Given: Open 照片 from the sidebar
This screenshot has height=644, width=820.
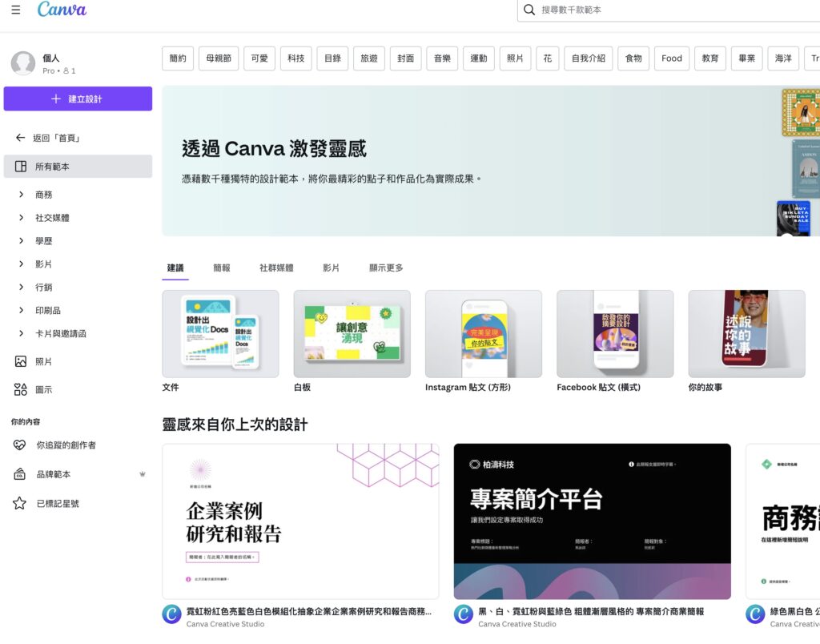Looking at the screenshot, I should pos(46,361).
